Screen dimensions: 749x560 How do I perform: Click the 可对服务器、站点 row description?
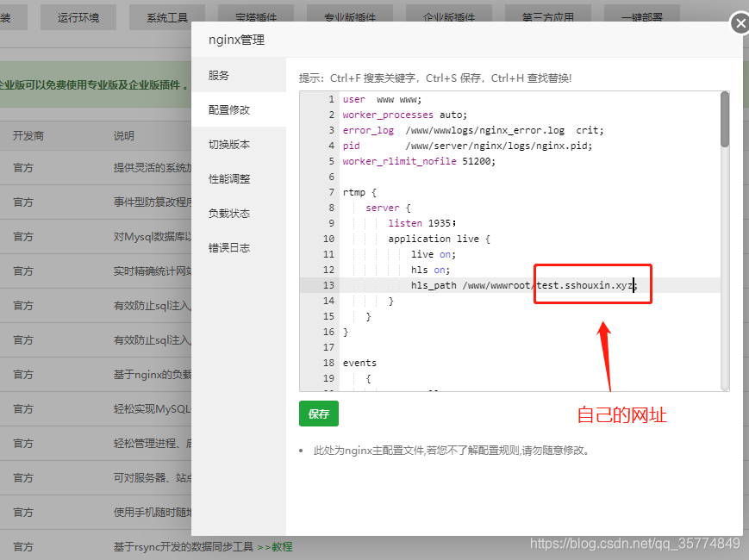153,478
